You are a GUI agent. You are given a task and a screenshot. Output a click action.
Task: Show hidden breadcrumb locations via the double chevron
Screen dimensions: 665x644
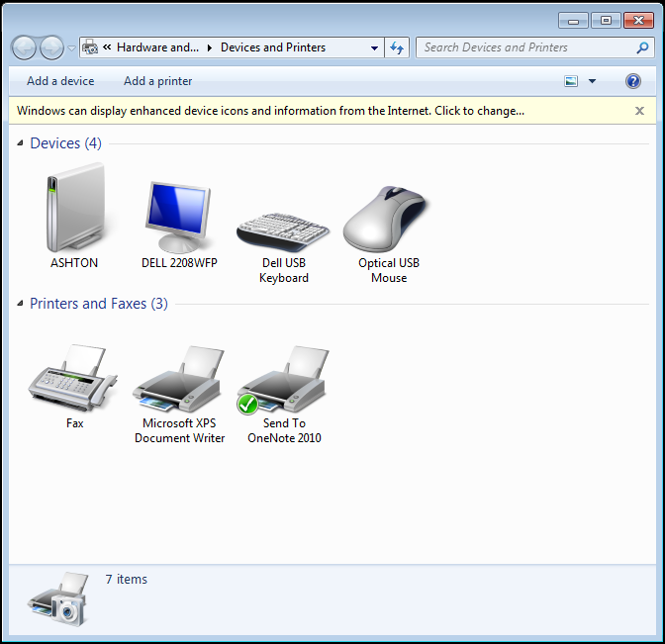[x=107, y=47]
